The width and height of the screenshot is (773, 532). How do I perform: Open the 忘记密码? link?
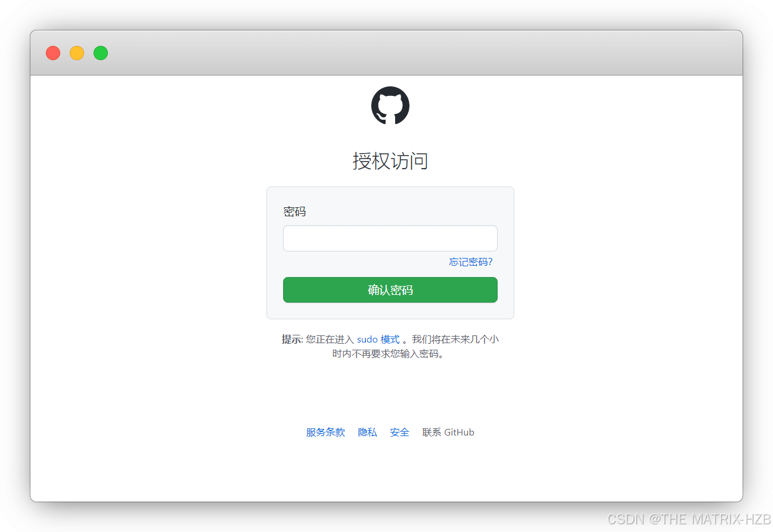click(471, 262)
